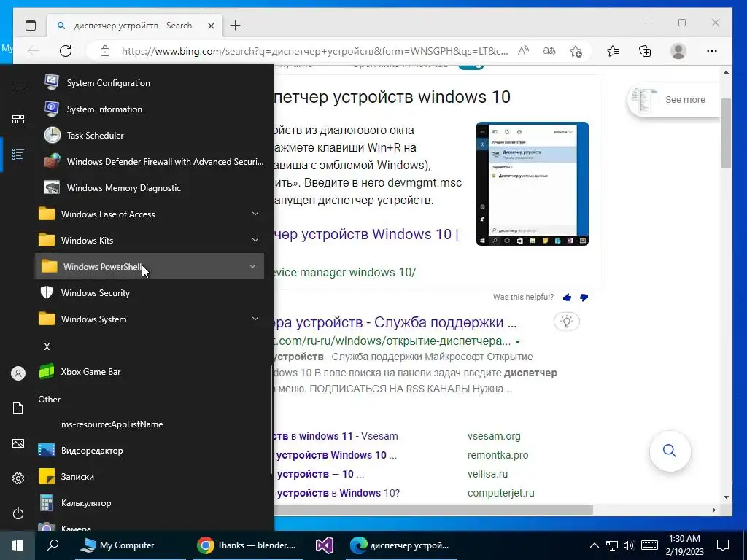Click the Start menu hamburger expand icon
Screen dimensions: 747x560
(x=18, y=85)
